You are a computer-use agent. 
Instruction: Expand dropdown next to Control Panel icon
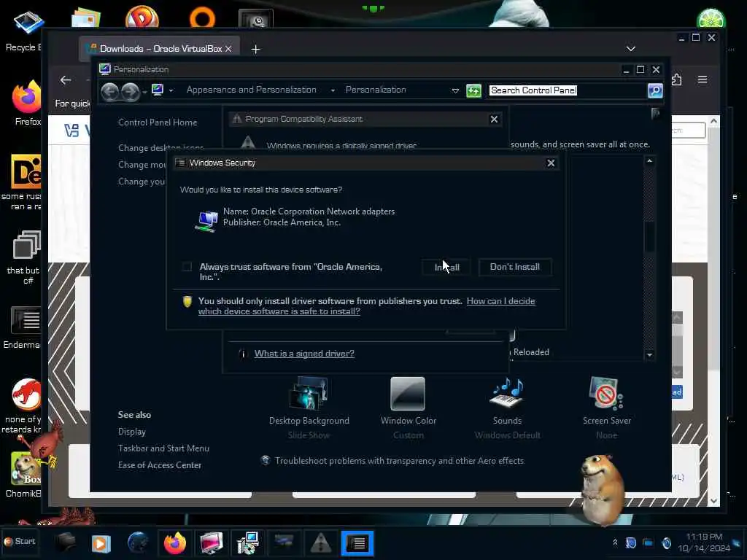click(x=171, y=90)
